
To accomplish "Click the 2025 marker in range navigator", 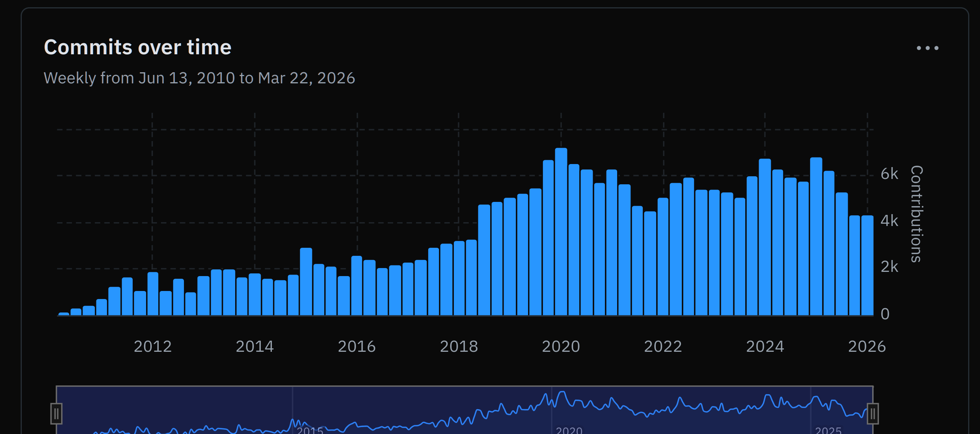I will click(x=828, y=431).
